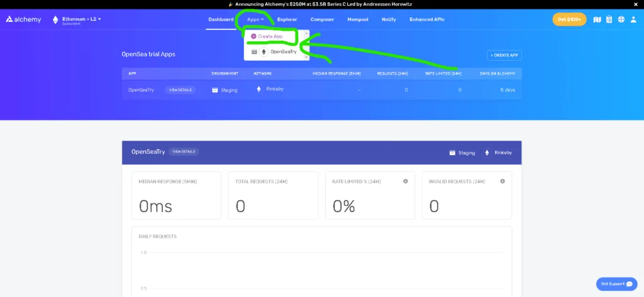
Task: Click the Get $100+ button
Action: pos(569,19)
